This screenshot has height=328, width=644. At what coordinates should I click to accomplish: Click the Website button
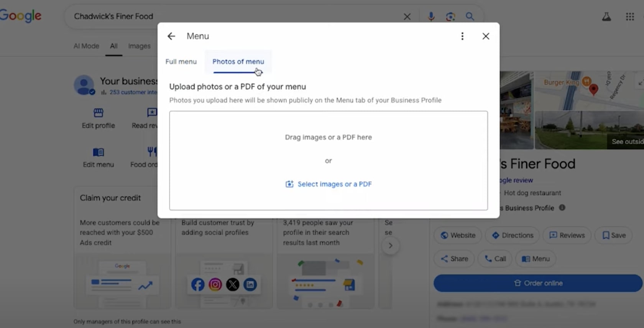coord(458,235)
